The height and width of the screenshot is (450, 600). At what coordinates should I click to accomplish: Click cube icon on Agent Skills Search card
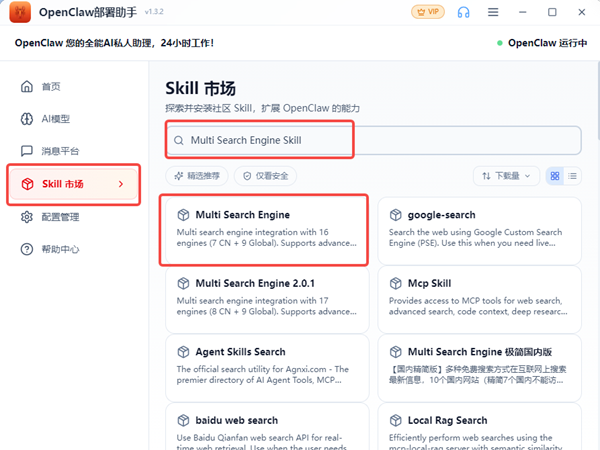(183, 352)
